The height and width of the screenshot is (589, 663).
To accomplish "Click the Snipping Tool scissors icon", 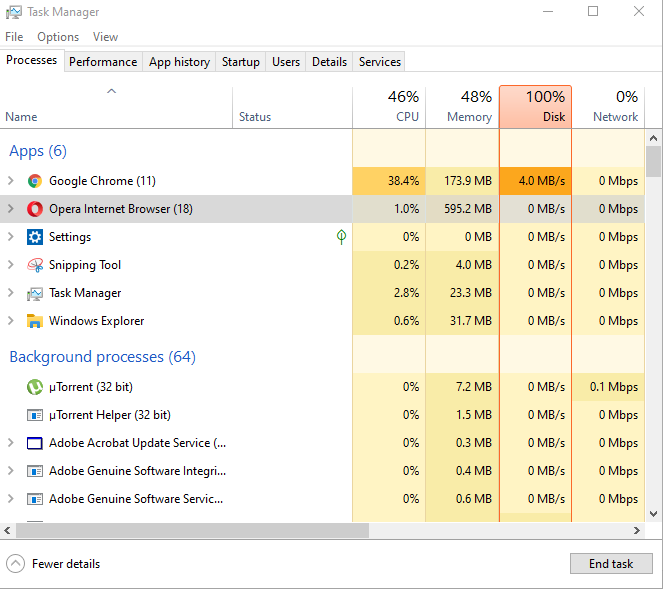I will (x=35, y=265).
